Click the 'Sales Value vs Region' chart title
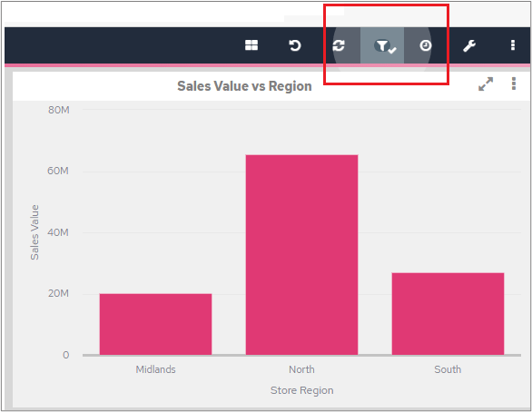 [244, 86]
